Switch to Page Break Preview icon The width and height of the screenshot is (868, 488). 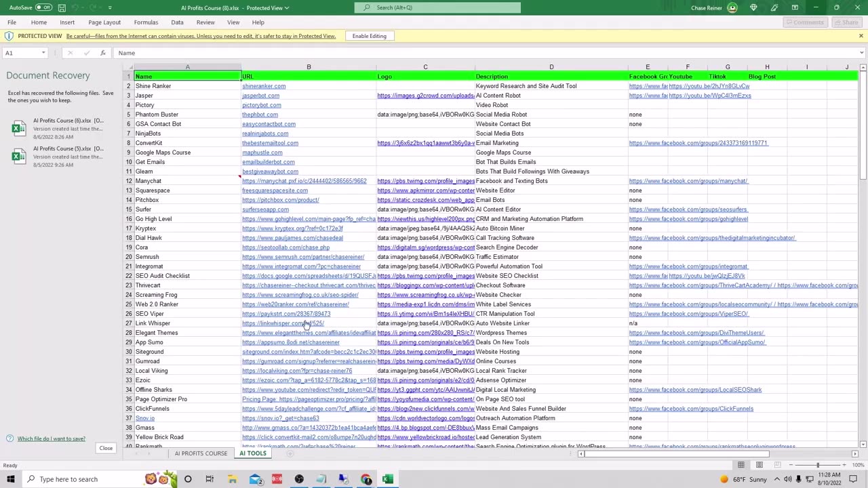778,465
